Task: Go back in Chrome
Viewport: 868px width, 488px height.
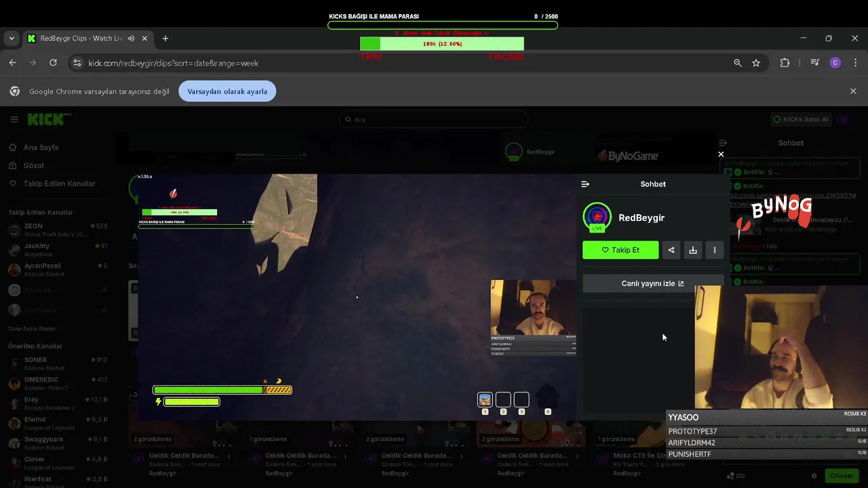Action: tap(12, 63)
